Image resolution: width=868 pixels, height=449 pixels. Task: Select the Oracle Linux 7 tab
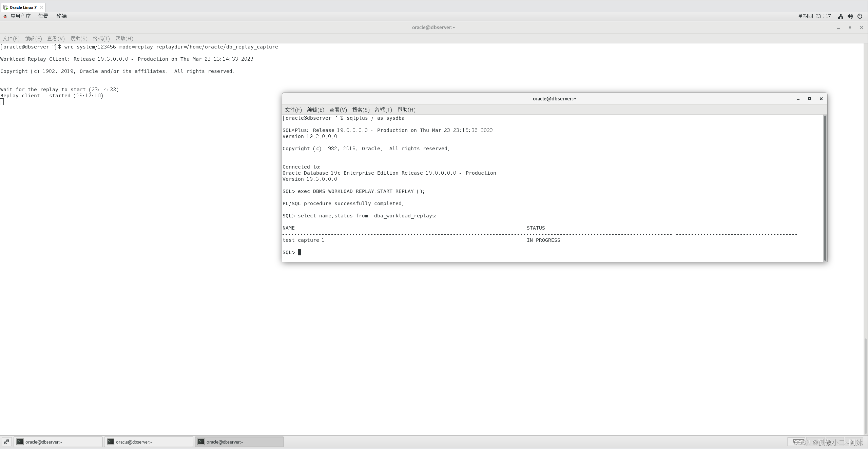coord(23,7)
